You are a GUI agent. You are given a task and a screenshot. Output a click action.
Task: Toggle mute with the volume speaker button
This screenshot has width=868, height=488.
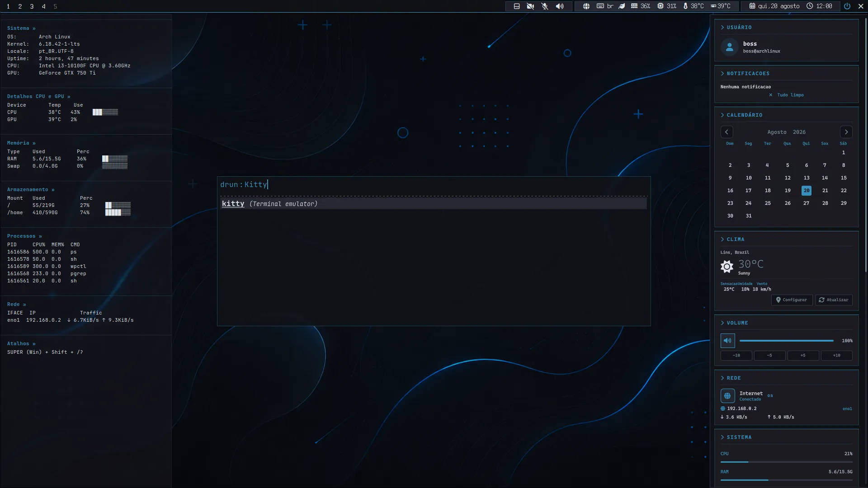pyautogui.click(x=728, y=341)
